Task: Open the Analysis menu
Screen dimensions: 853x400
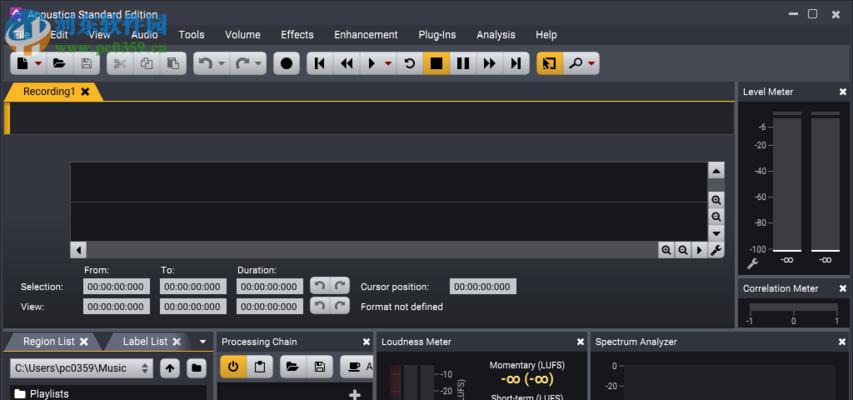Action: (x=496, y=34)
